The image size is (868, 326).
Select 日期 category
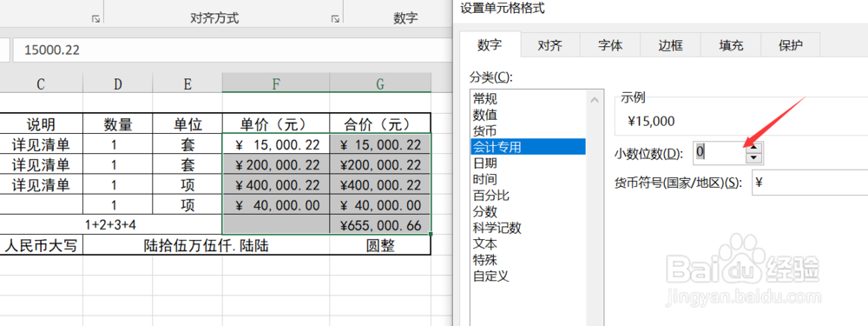[x=528, y=163]
